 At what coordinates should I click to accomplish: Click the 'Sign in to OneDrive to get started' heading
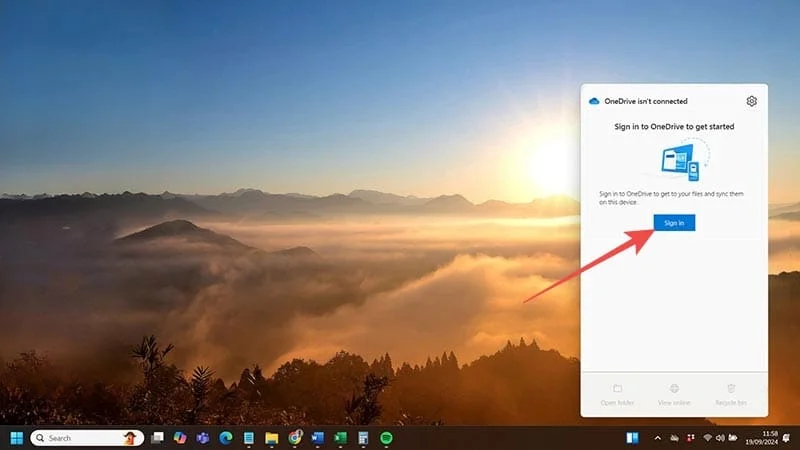pyautogui.click(x=674, y=127)
